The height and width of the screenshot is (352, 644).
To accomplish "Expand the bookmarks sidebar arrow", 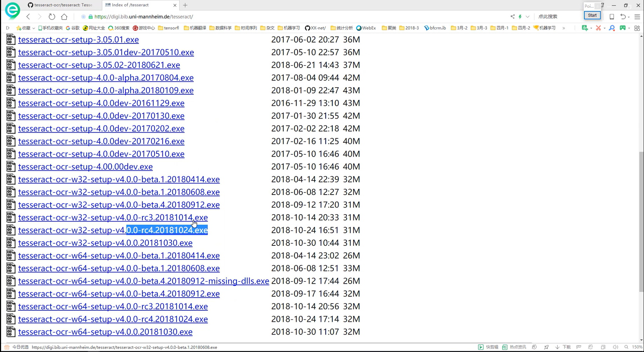I will [x=8, y=28].
